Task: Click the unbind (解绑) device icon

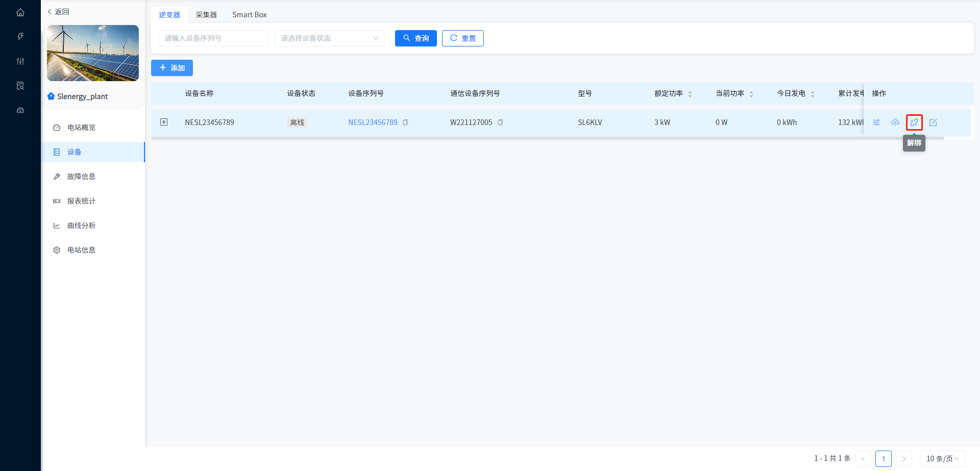Action: pos(914,122)
